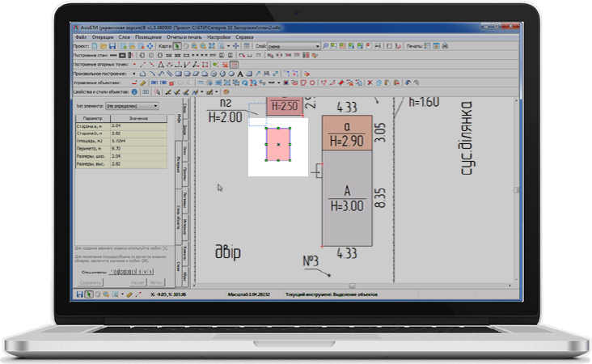Click the Расчет button
Screen dimensions: 592x364
click(137, 282)
